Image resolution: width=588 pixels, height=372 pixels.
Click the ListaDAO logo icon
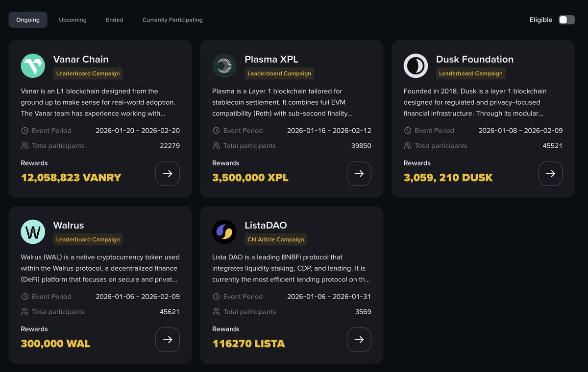coord(224,232)
